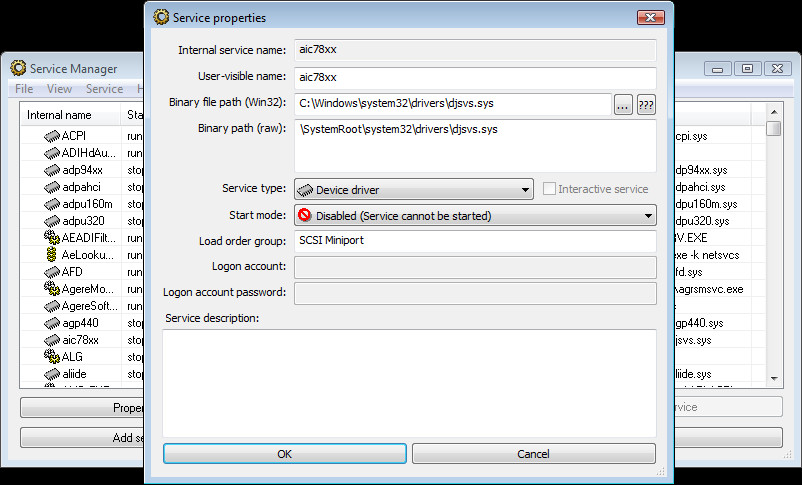The width and height of the screenshot is (802, 485).
Task: Click the agp440 chip icon
Action: click(52, 323)
